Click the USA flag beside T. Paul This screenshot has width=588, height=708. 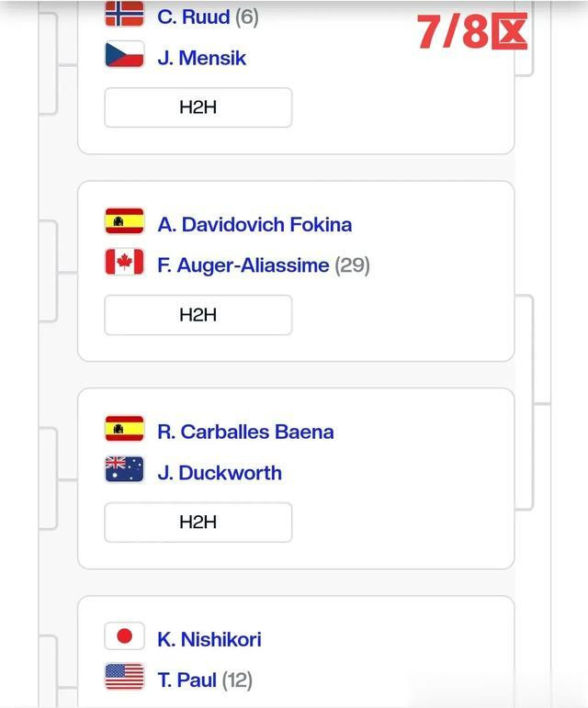(124, 677)
